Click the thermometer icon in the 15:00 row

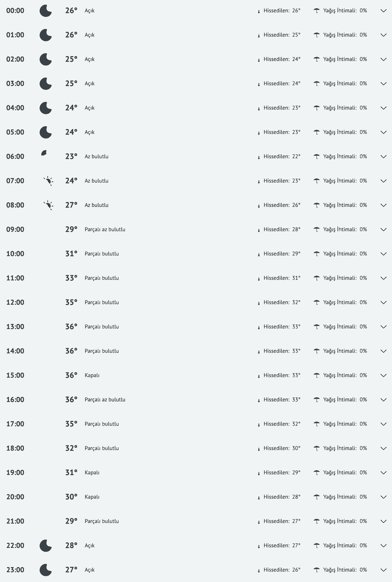coord(259,376)
